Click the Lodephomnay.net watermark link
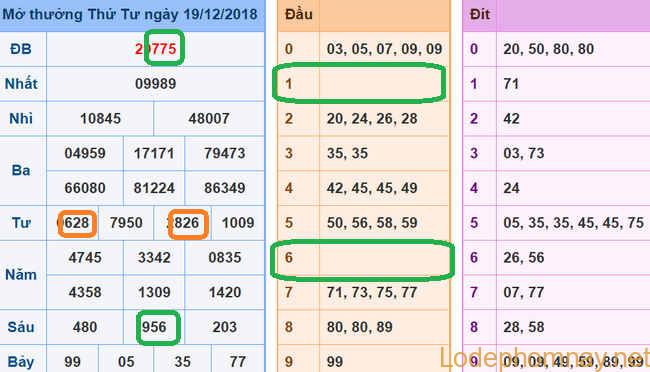Image resolution: width=650 pixels, height=372 pixels. point(544,358)
